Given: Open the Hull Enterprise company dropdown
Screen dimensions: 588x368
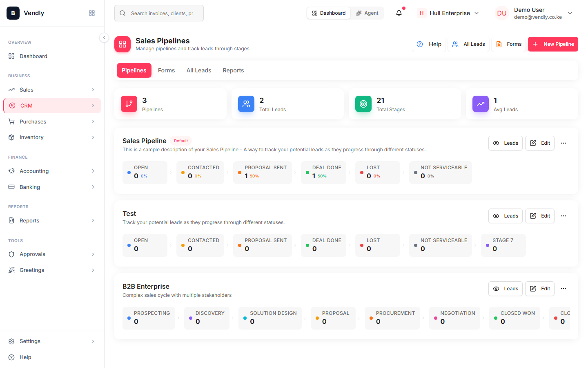Looking at the screenshot, I should click(449, 13).
